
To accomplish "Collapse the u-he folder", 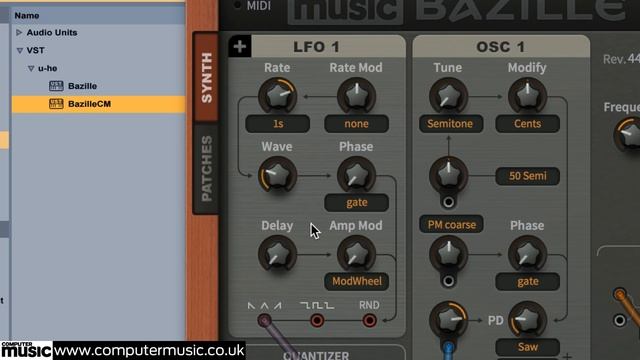I will (x=31, y=68).
